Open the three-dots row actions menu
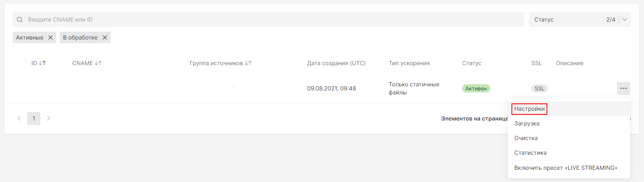Image resolution: width=644 pixels, height=182 pixels. (x=624, y=88)
